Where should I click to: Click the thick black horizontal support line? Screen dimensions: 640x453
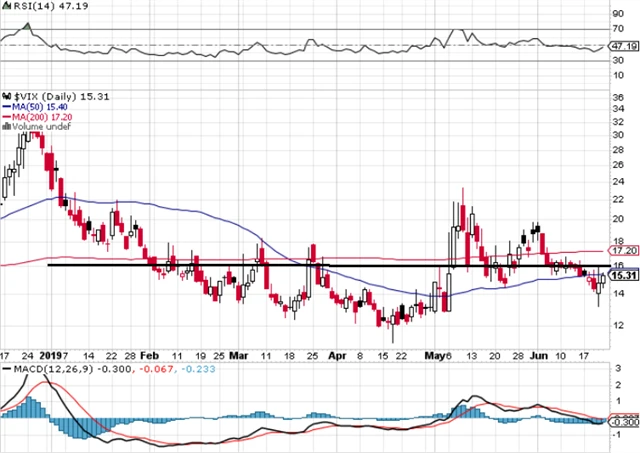300,265
